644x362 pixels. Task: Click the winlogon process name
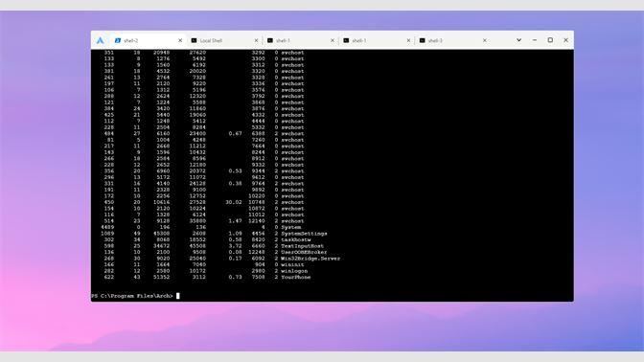point(294,271)
